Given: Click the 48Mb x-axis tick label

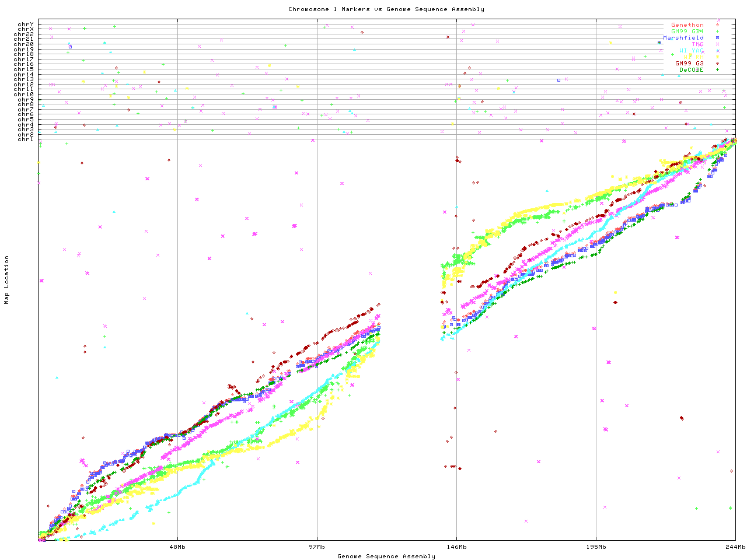Looking at the screenshot, I should pos(177,547).
